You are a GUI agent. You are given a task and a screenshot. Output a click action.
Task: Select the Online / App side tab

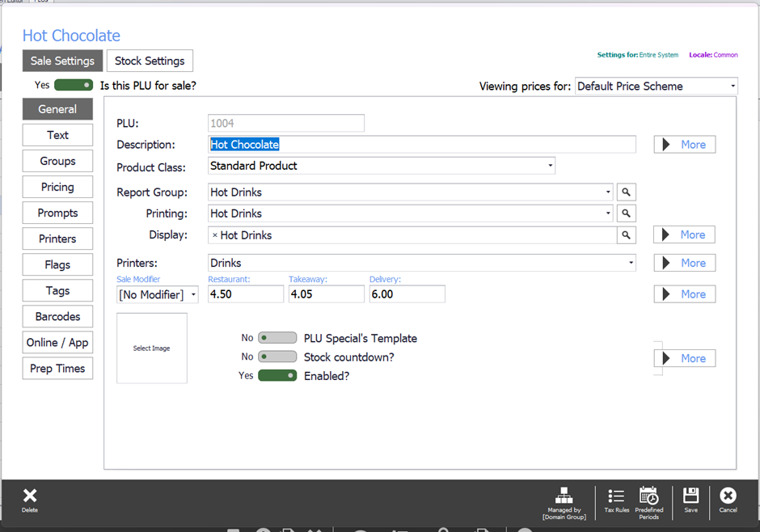click(x=57, y=343)
